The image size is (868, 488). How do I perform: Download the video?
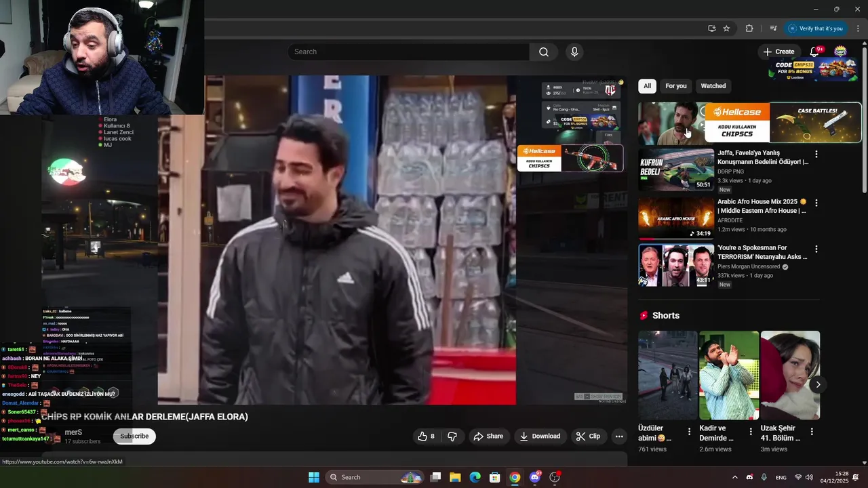point(540,436)
